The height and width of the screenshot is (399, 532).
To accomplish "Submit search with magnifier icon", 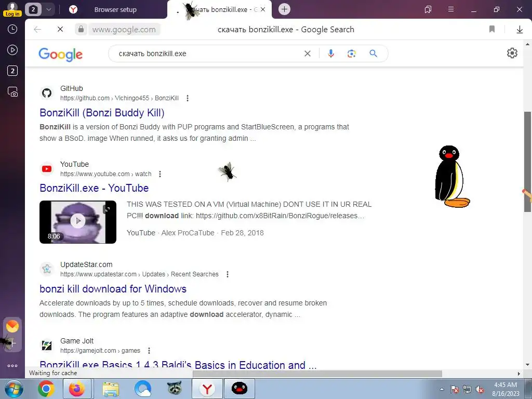I will click(373, 54).
